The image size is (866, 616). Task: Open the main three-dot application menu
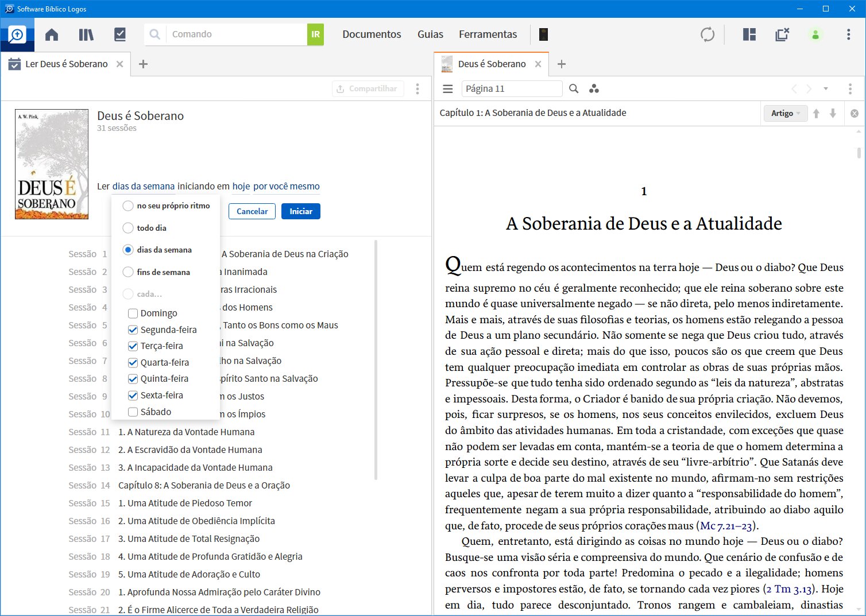pyautogui.click(x=848, y=34)
